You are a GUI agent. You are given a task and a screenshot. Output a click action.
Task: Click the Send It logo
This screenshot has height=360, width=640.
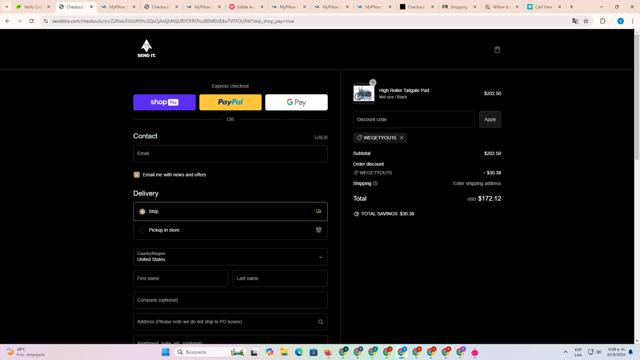(x=146, y=48)
